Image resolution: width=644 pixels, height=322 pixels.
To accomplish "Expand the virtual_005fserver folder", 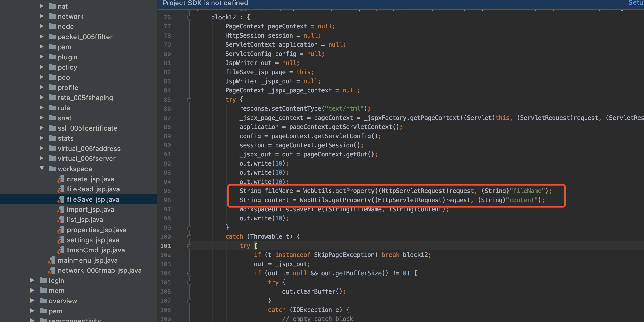I will pos(42,158).
